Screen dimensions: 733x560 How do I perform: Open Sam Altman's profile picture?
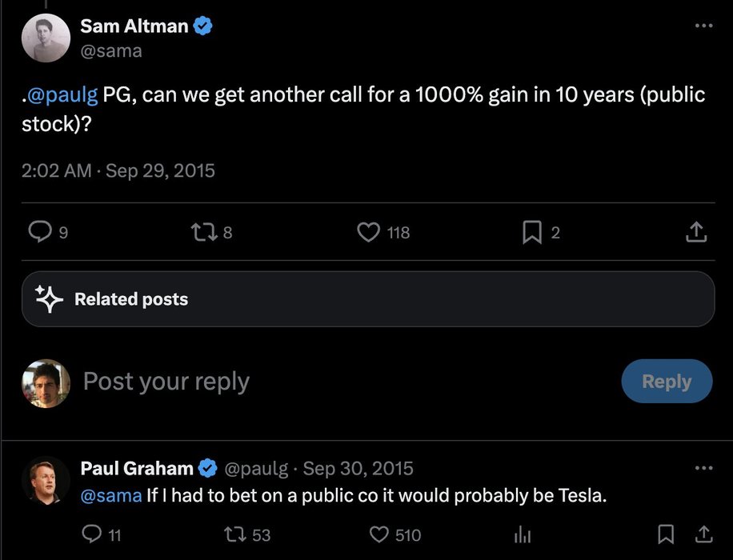pyautogui.click(x=46, y=38)
